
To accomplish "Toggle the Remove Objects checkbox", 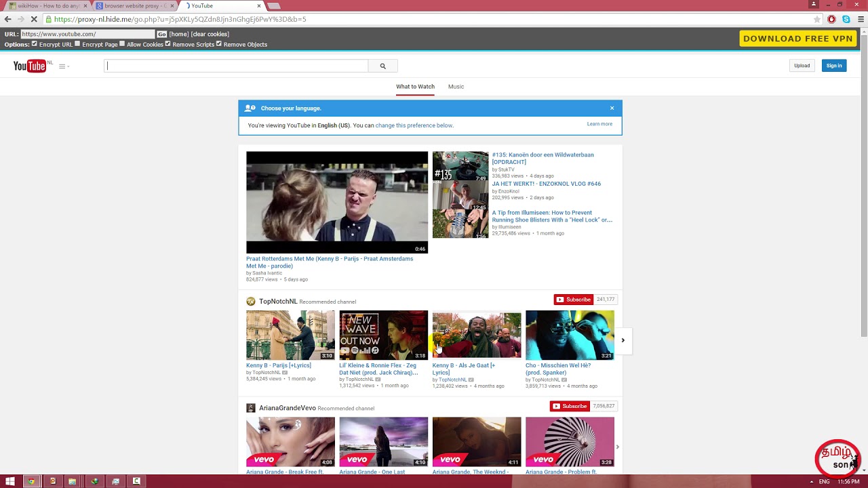I will pyautogui.click(x=218, y=44).
